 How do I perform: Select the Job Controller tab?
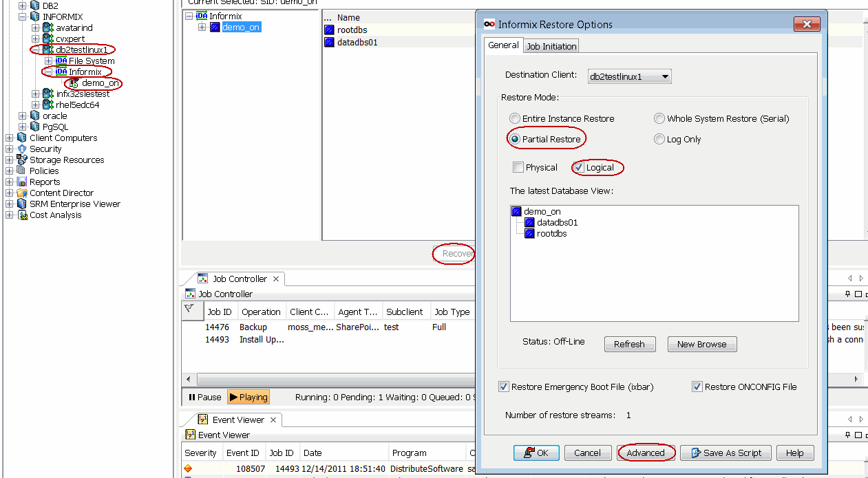click(x=240, y=279)
